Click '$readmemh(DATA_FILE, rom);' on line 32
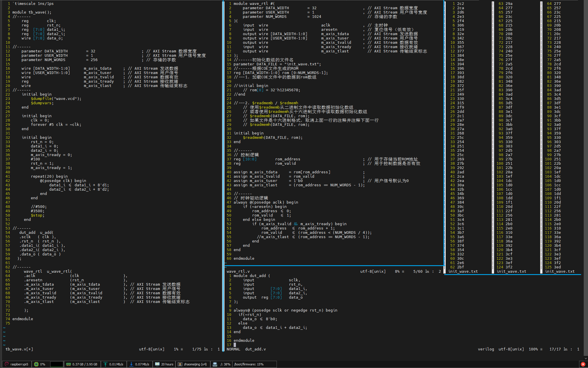Screen dimensions: 588x368 273,137
